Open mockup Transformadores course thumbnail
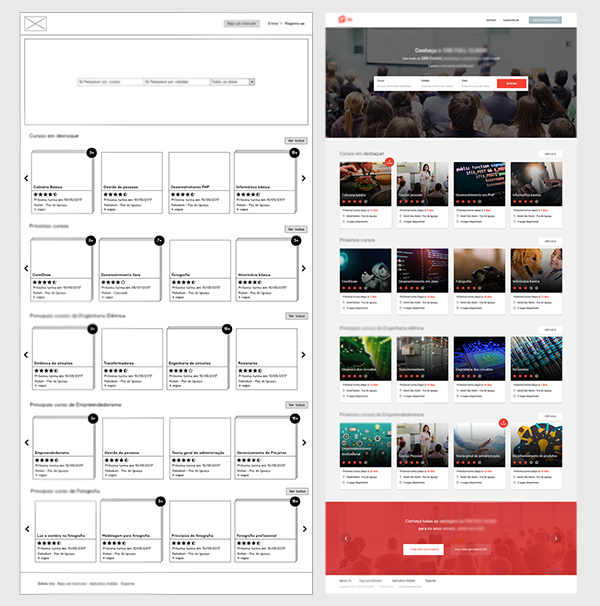Image resolution: width=600 pixels, height=606 pixels. click(422, 359)
